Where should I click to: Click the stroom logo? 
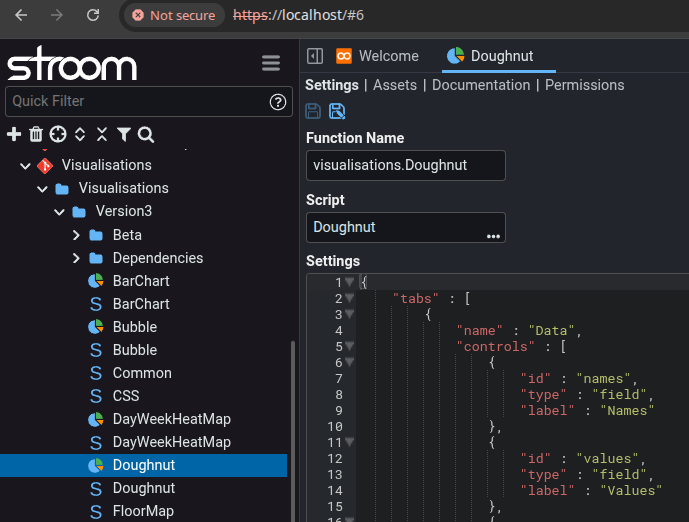[x=72, y=64]
